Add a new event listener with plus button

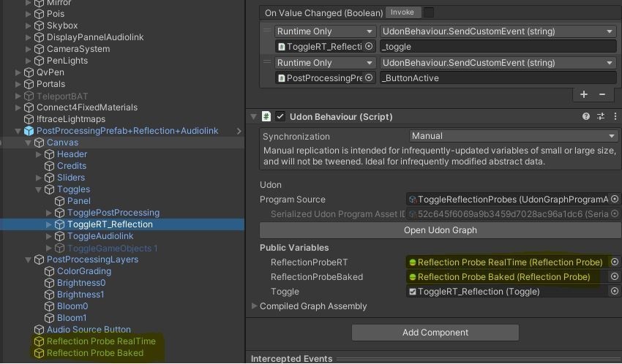[x=584, y=94]
